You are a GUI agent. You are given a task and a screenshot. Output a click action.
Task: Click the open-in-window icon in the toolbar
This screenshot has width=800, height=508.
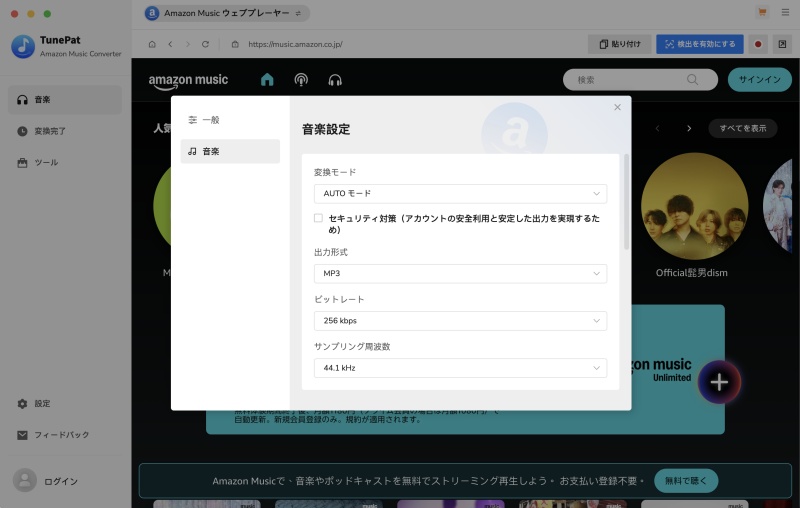[782, 44]
